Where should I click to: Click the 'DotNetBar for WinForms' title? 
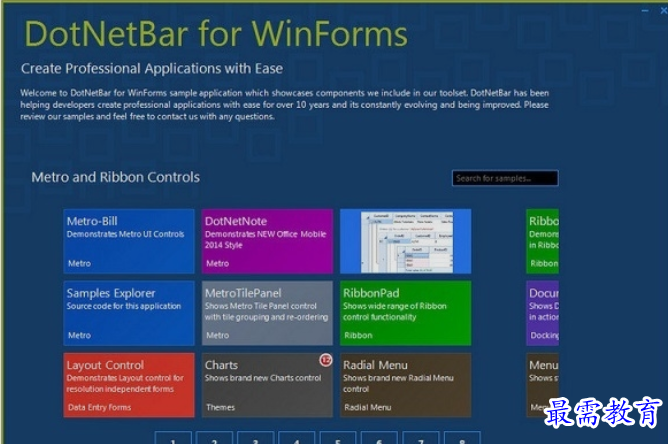click(216, 34)
